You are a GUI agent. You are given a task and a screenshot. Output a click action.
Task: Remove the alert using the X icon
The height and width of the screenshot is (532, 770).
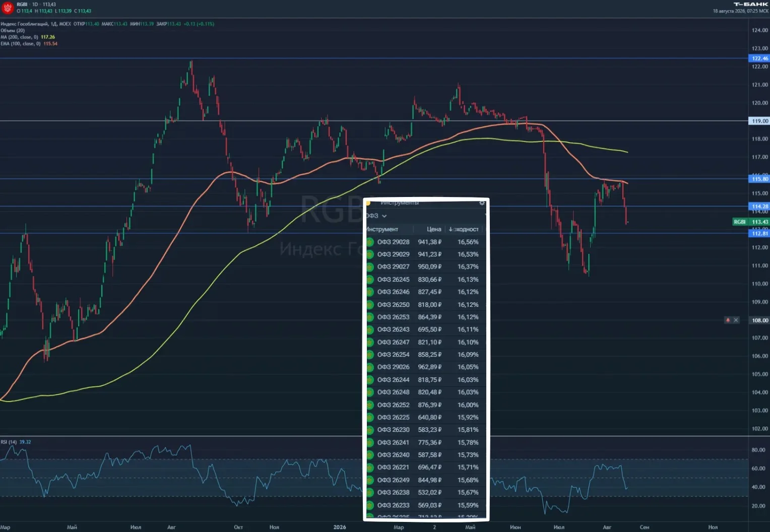coord(736,320)
